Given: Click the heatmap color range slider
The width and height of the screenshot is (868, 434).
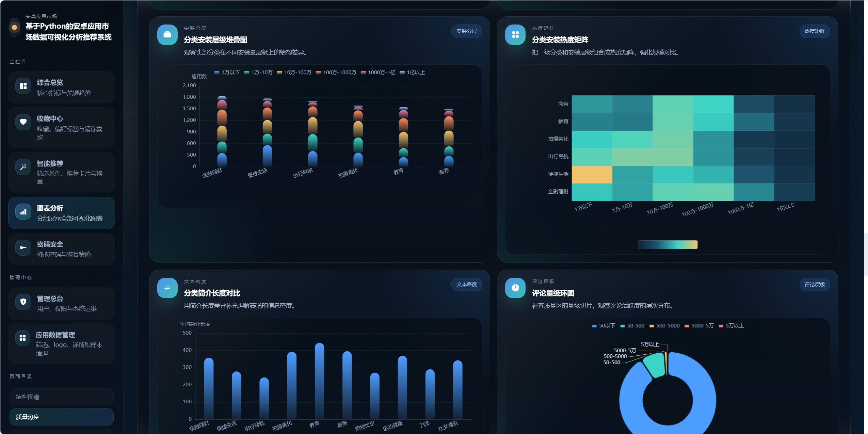Looking at the screenshot, I should pos(667,244).
